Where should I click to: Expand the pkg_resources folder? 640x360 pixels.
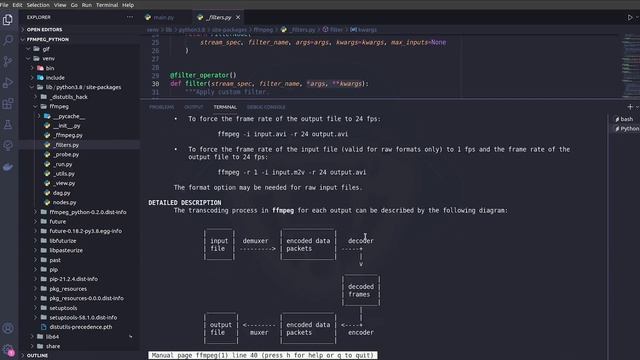pos(80,289)
